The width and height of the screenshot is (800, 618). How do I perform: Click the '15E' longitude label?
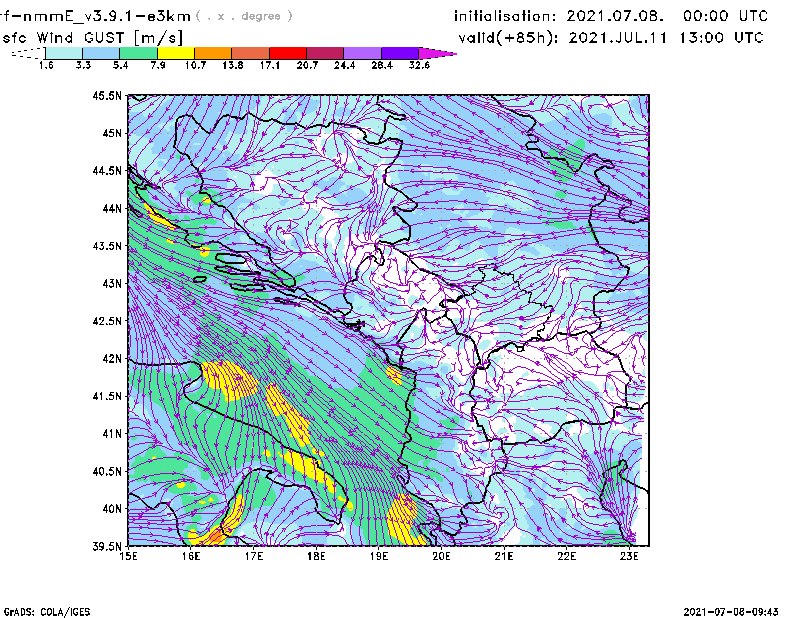point(128,556)
